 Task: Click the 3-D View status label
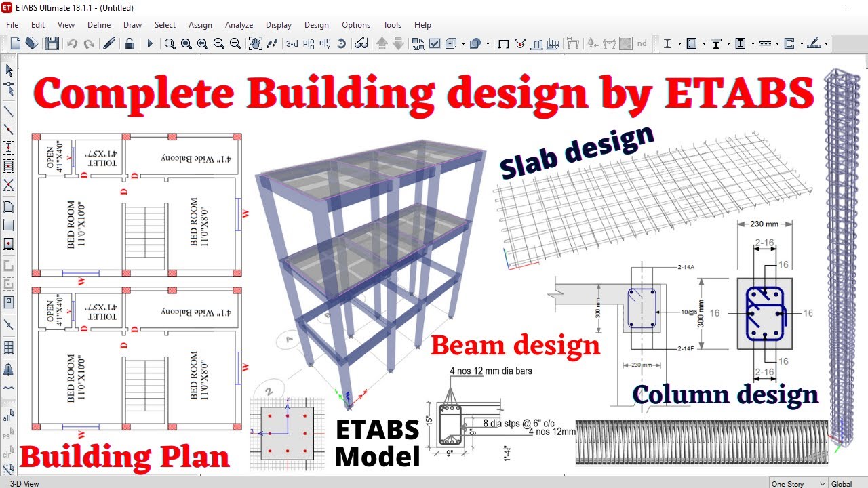[x=24, y=483]
